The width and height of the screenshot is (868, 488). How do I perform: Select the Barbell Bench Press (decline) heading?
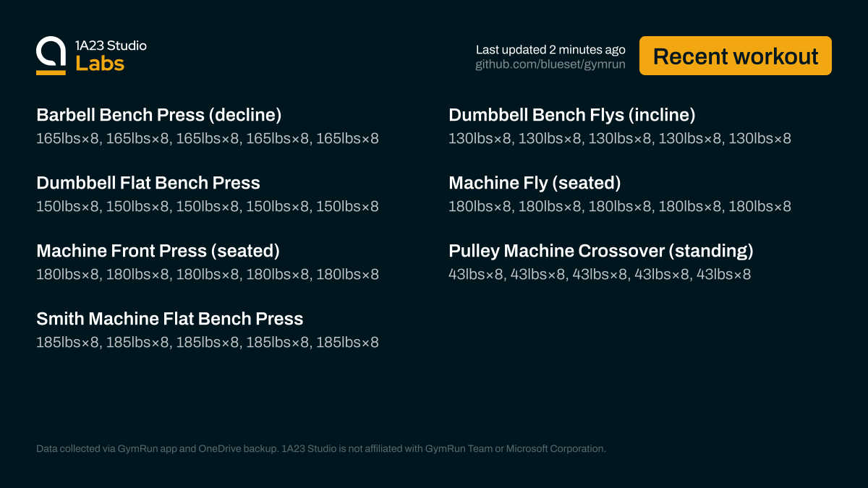(158, 115)
